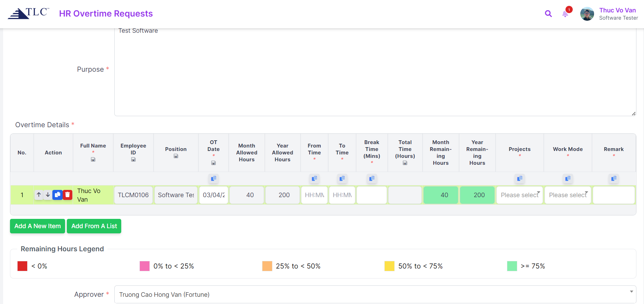Open the Projects dropdown in row 1
Viewport: 644px width, 304px height.
pos(520,195)
